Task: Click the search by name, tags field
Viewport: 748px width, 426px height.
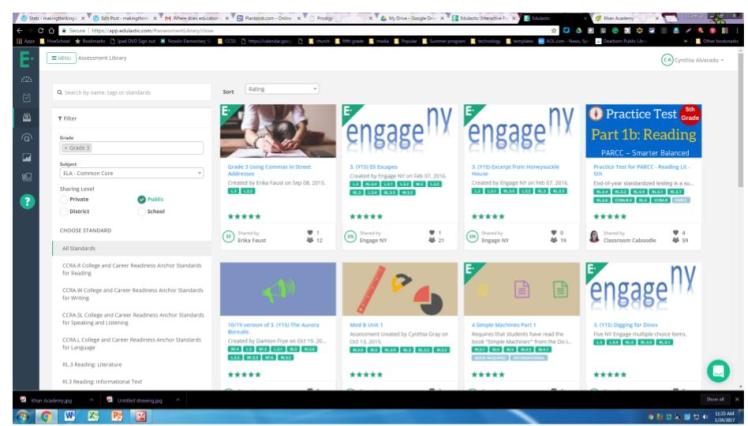Action: [x=130, y=93]
